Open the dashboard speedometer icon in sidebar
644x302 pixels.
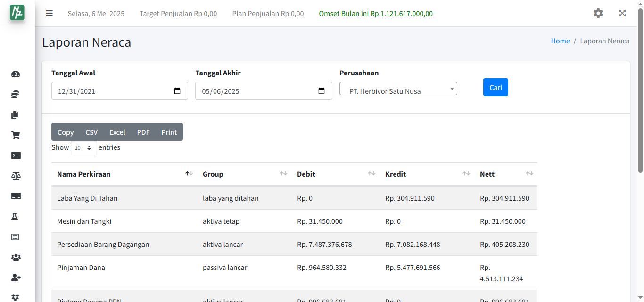[x=16, y=74]
